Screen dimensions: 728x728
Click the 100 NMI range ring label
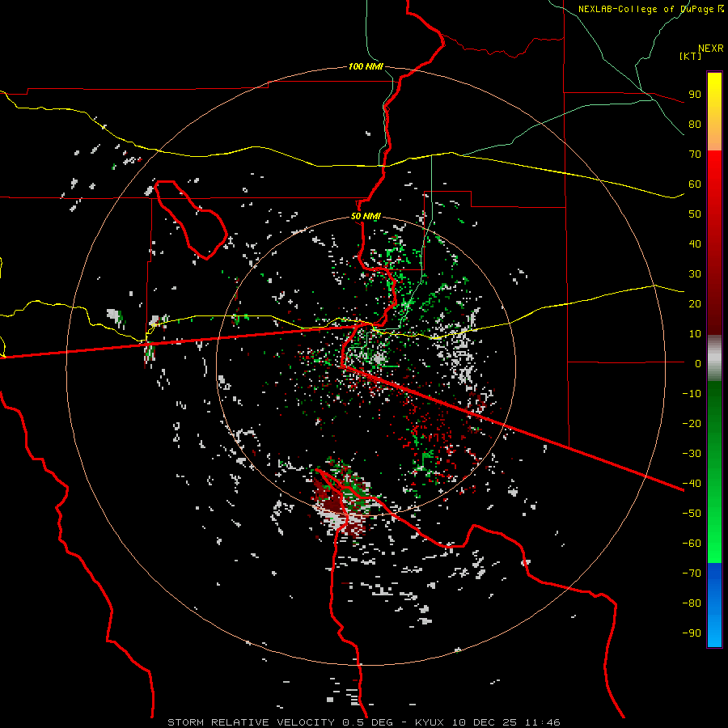[x=366, y=66]
